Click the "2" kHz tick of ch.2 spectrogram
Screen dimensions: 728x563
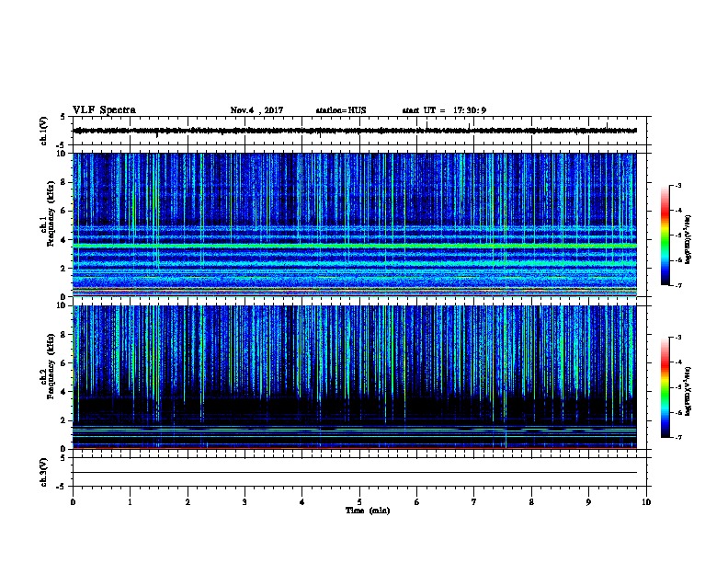tap(64, 420)
